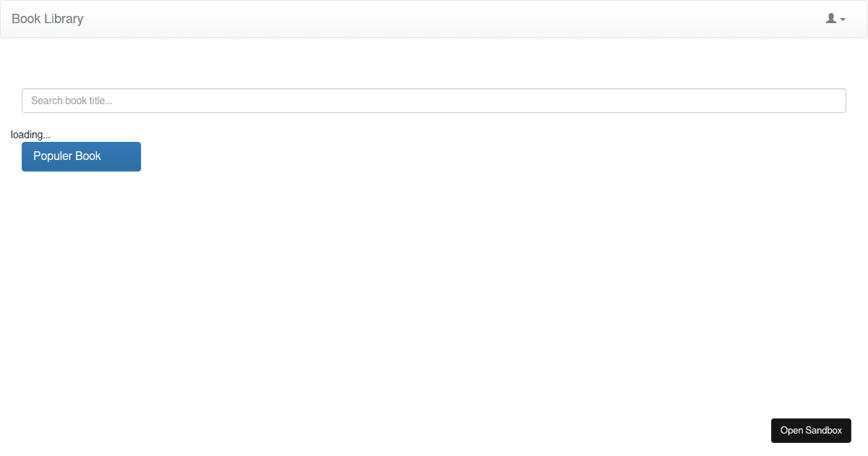This screenshot has height=456, width=868.
Task: Click the person glyph beside the caret
Action: [x=831, y=18]
